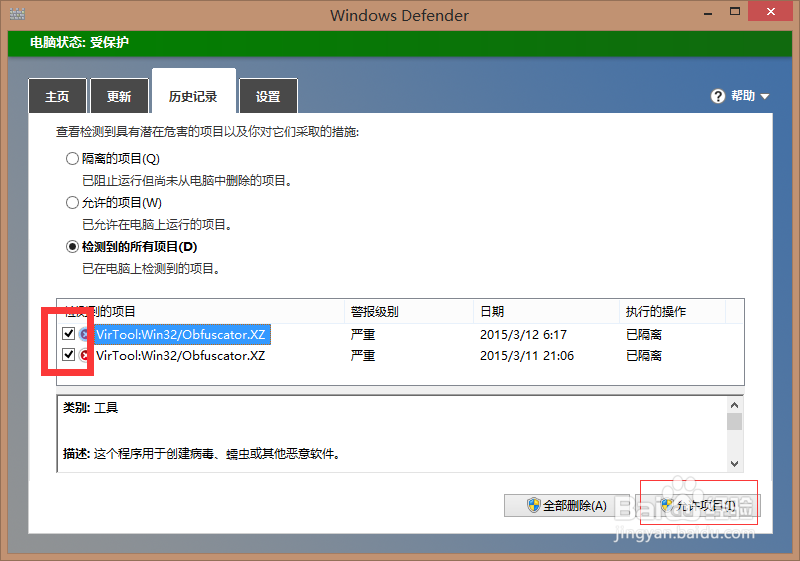Minimize the Windows Defender window
This screenshot has width=800, height=561.
[708, 12]
